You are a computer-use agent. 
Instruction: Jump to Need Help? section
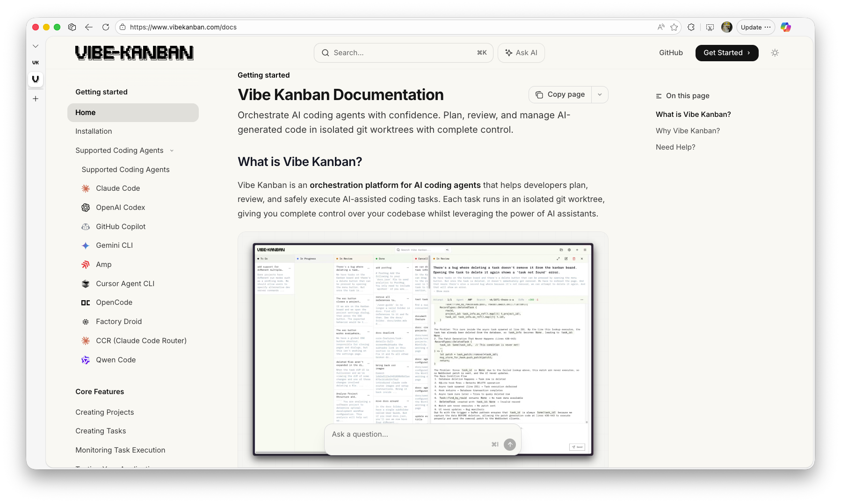[x=675, y=147]
